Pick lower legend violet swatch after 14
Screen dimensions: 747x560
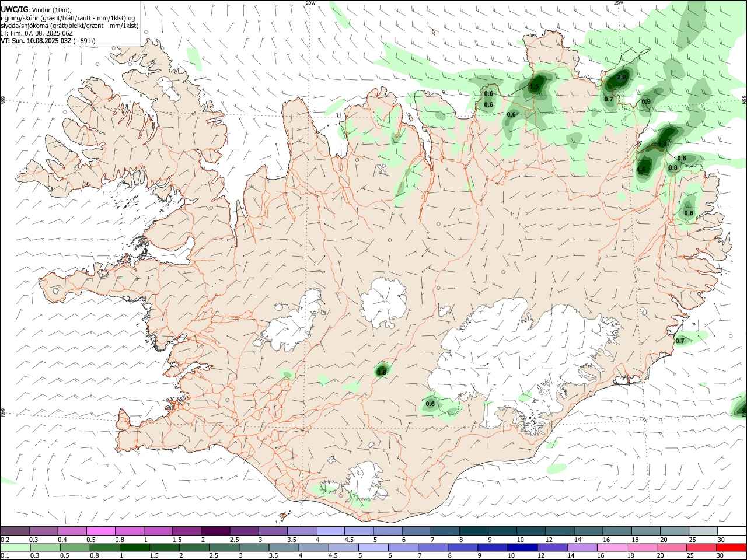[582, 548]
